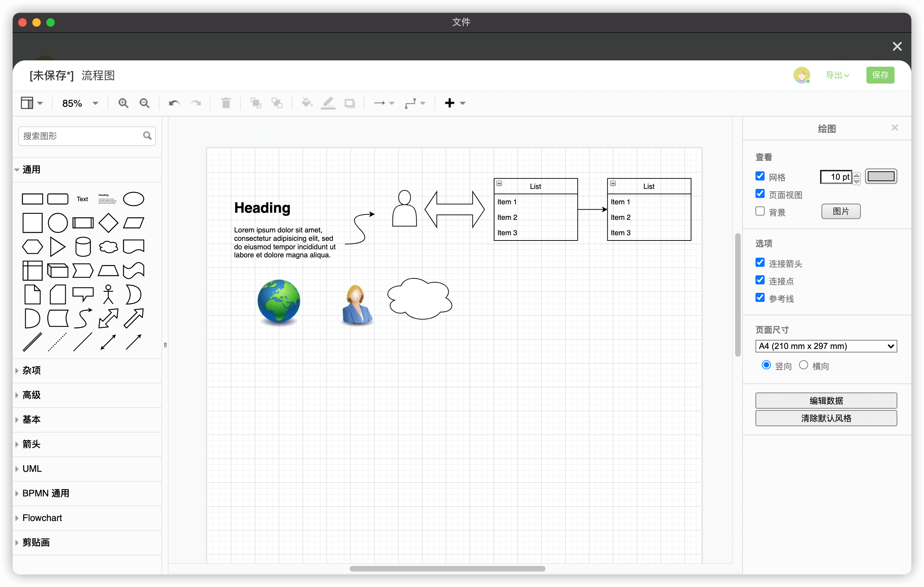Enable the 背景 background checkbox

pyautogui.click(x=760, y=211)
